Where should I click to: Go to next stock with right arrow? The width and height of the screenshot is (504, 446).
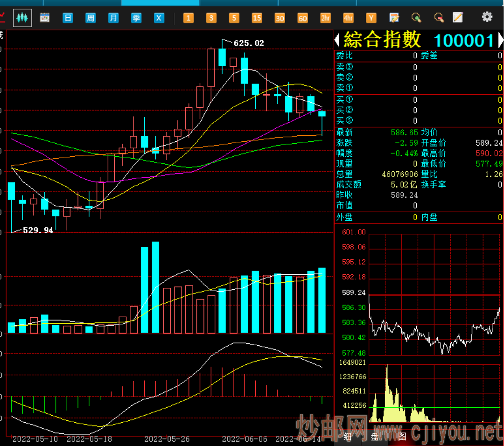[500, 41]
